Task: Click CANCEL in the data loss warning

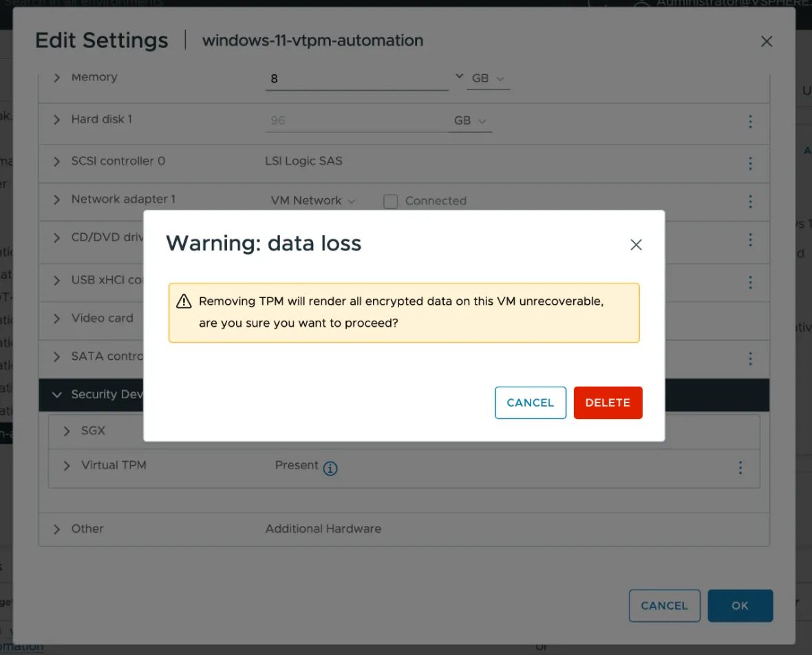Action: click(530, 402)
